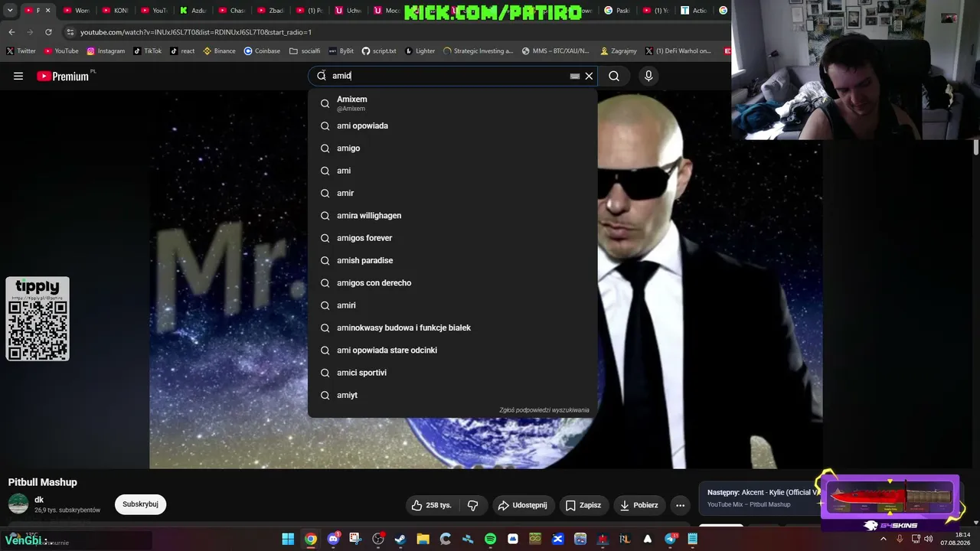980x551 pixels.
Task: Open Steam from the taskbar
Action: (x=400, y=539)
